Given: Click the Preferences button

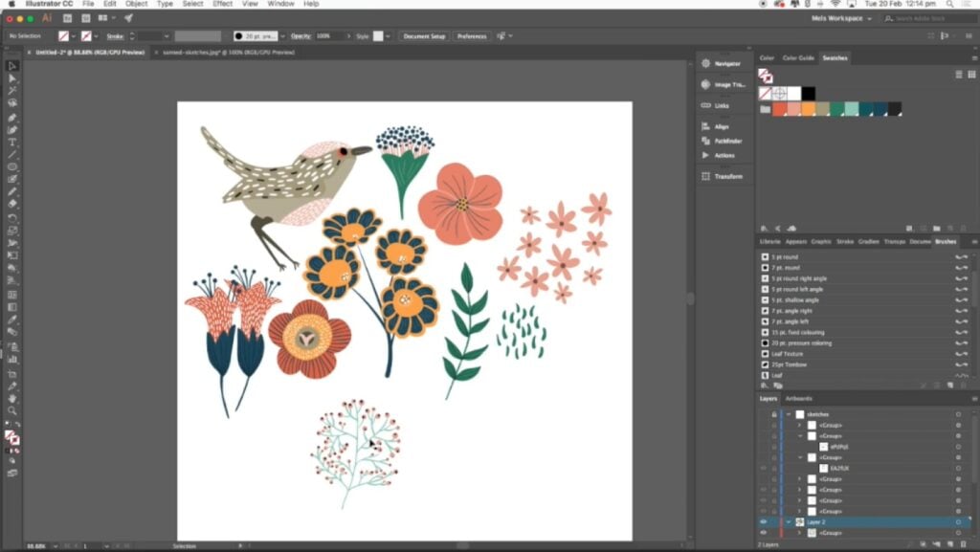Looking at the screenshot, I should (472, 36).
